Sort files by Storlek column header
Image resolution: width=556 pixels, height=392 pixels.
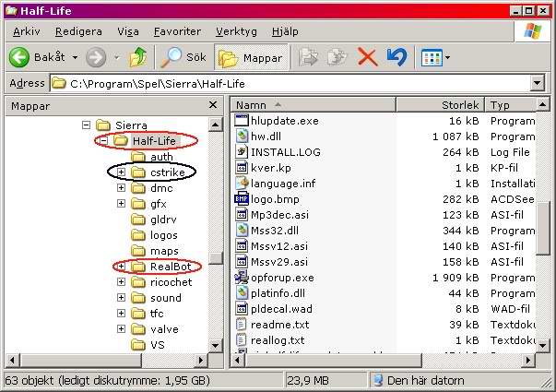[x=440, y=105]
